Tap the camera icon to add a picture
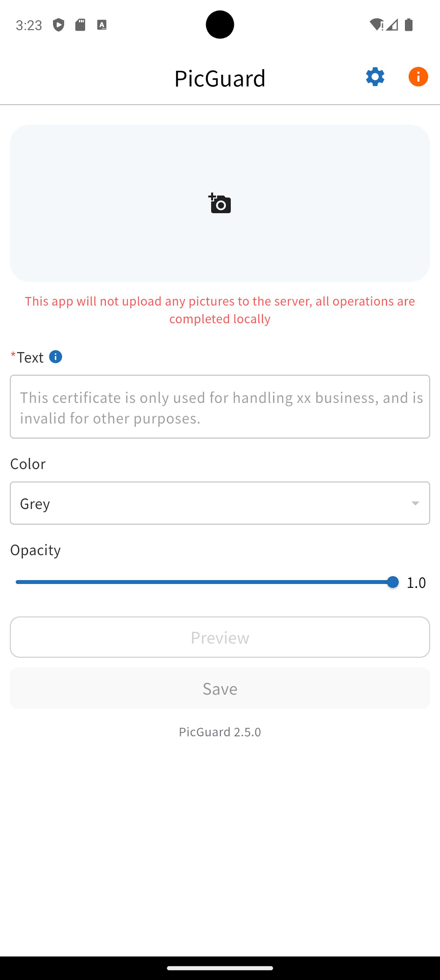This screenshot has width=440, height=980. 220,203
